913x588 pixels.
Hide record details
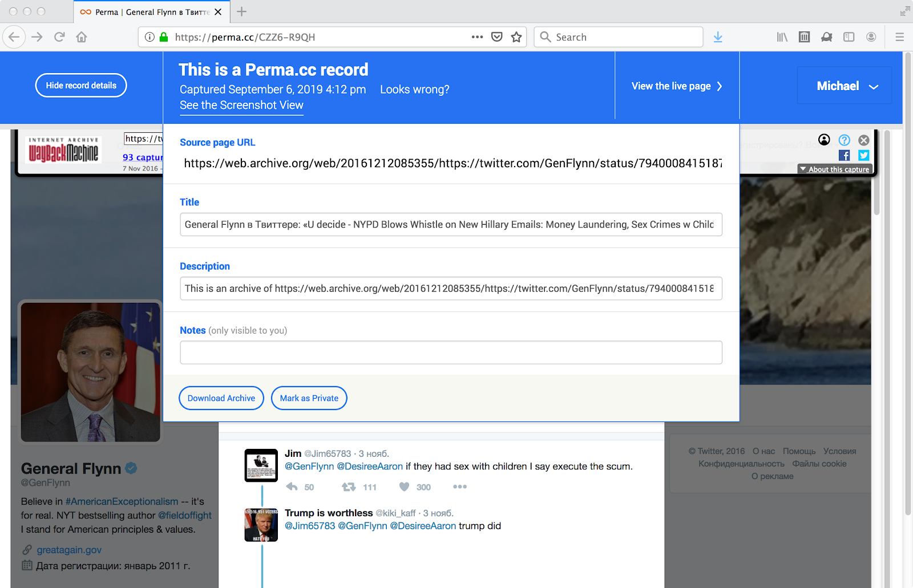(x=81, y=86)
